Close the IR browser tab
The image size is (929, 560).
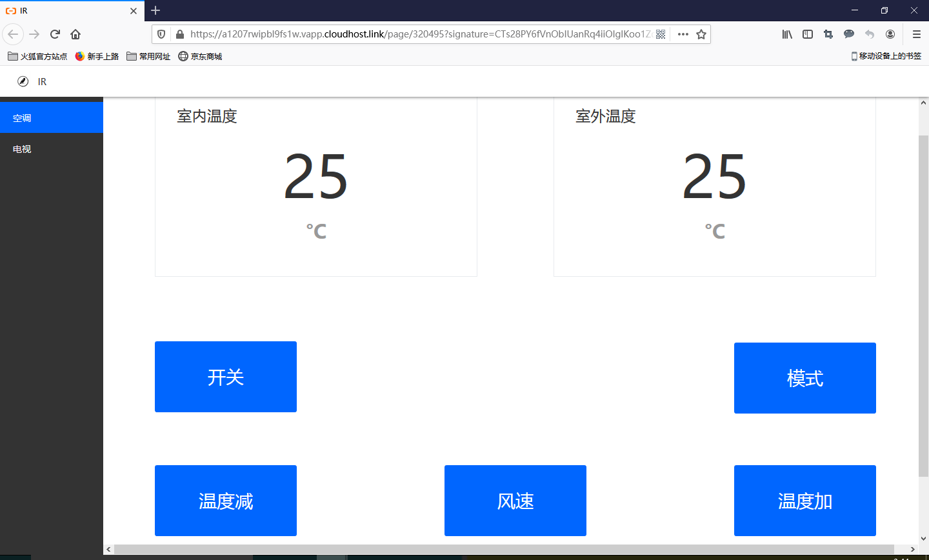tap(134, 11)
